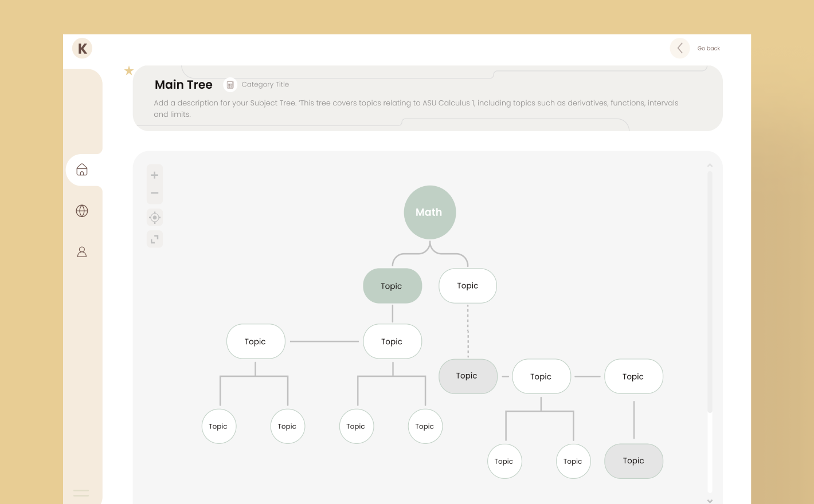Open the Category Title label
Screen dimensions: 814x504
[x=265, y=85]
